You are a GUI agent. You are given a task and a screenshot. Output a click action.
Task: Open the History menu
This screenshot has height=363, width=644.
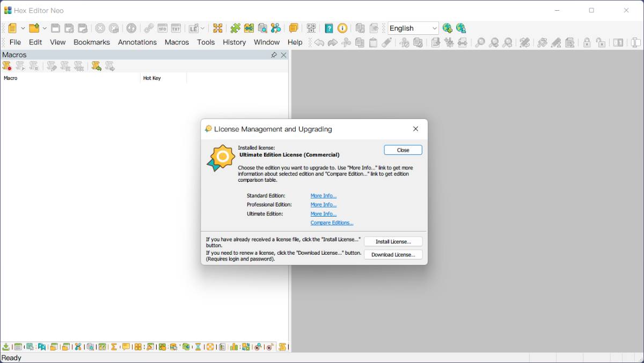point(234,42)
